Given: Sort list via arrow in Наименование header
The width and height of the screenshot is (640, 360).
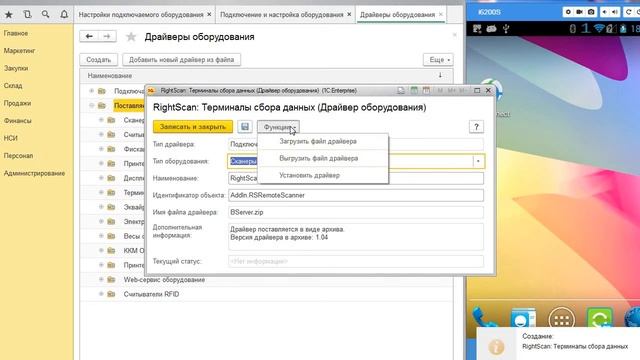Looking at the screenshot, I should 440,76.
